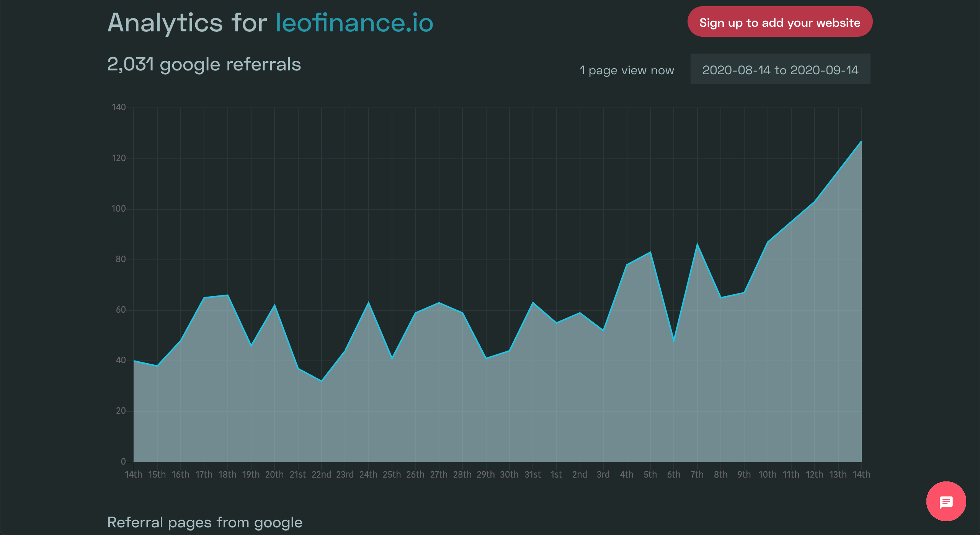Open the chat bubble widget
The height and width of the screenshot is (535, 980).
pyautogui.click(x=946, y=501)
